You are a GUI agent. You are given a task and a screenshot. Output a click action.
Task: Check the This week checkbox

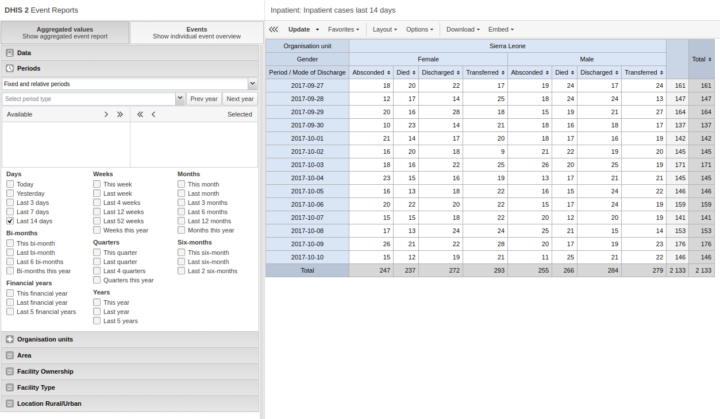(97, 184)
